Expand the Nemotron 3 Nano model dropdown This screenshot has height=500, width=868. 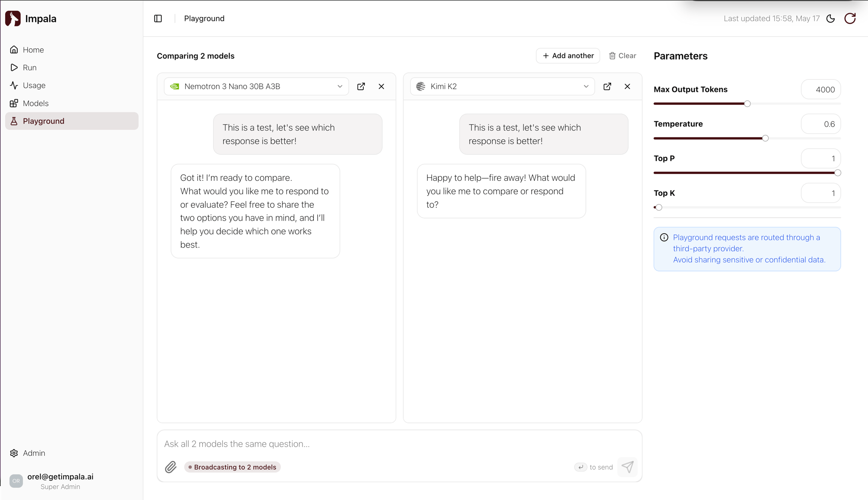pos(256,86)
